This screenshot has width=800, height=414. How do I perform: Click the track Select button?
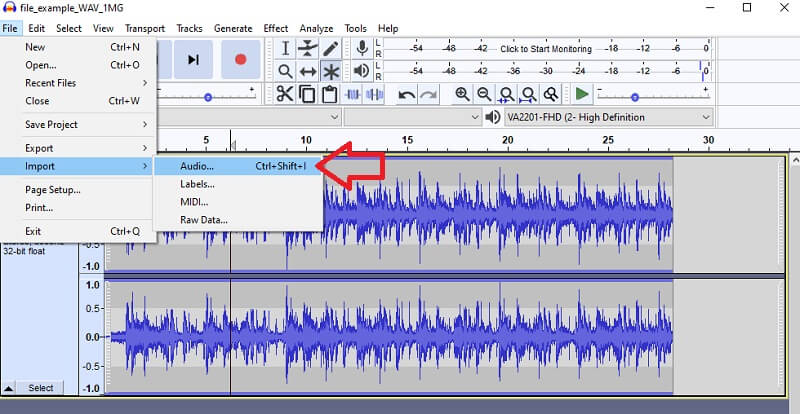(x=41, y=388)
